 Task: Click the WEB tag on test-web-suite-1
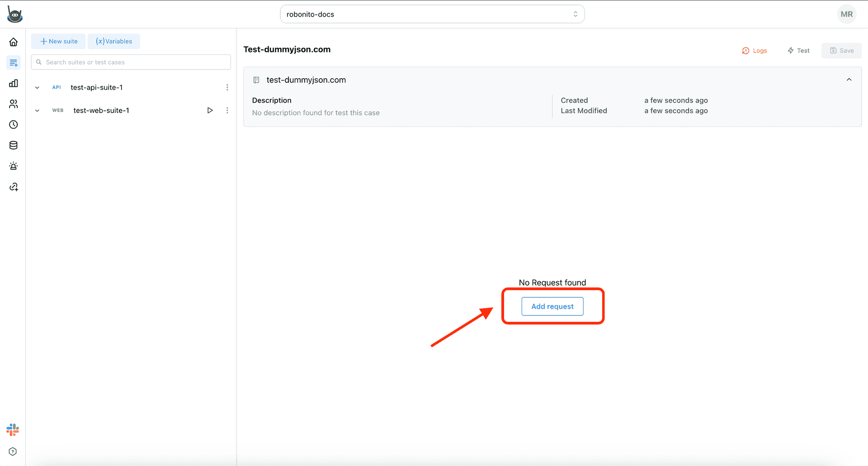[58, 110]
